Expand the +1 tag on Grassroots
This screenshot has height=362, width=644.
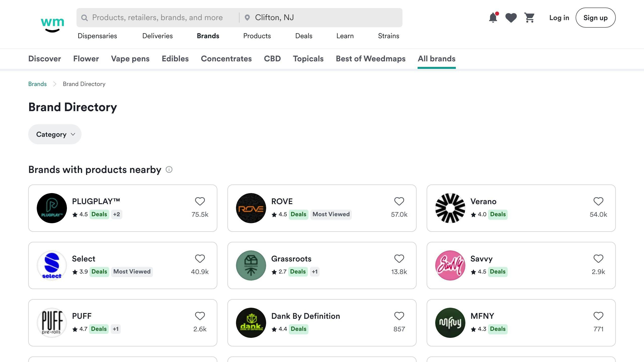315,272
